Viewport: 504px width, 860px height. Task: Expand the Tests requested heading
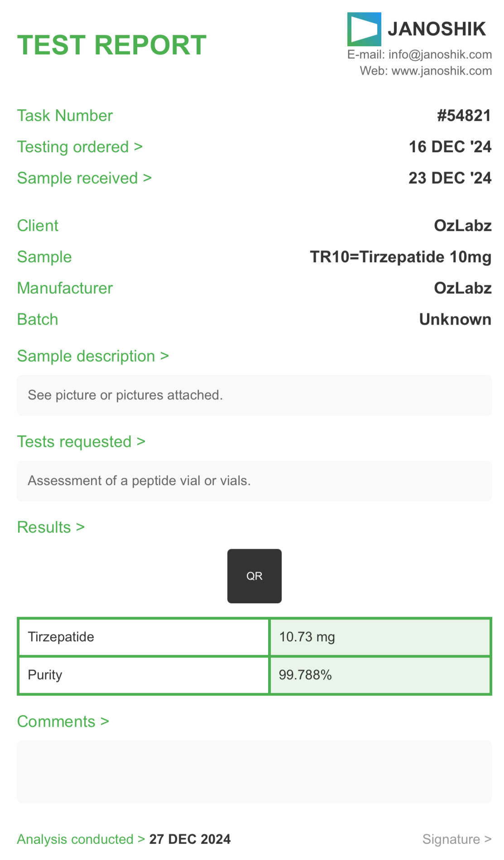(81, 442)
